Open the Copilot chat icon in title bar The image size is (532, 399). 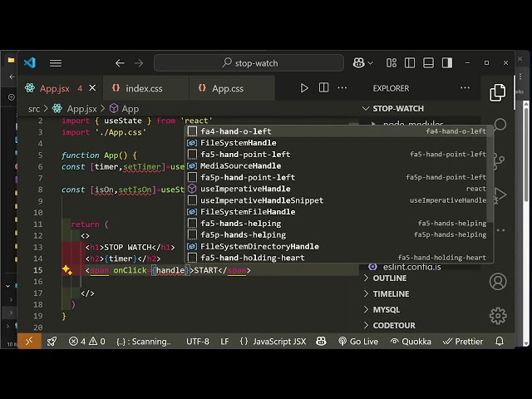tap(358, 63)
